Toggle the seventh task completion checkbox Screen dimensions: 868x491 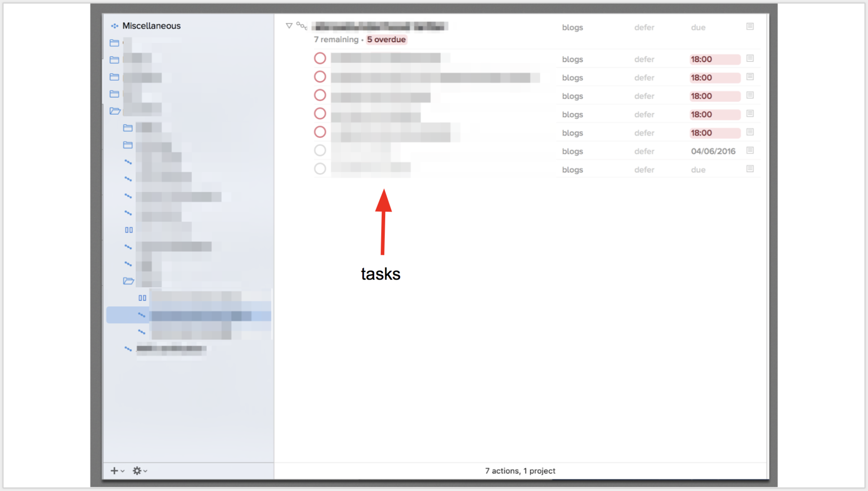(x=319, y=168)
